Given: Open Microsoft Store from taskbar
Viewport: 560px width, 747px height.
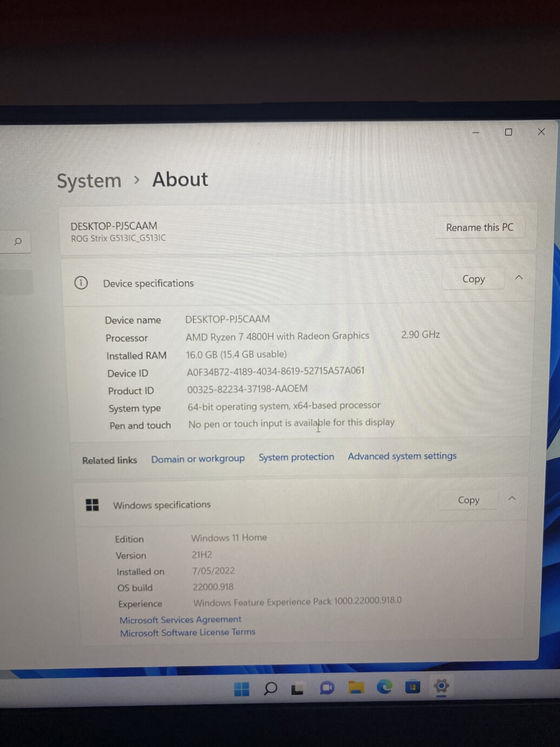Looking at the screenshot, I should point(412,686).
